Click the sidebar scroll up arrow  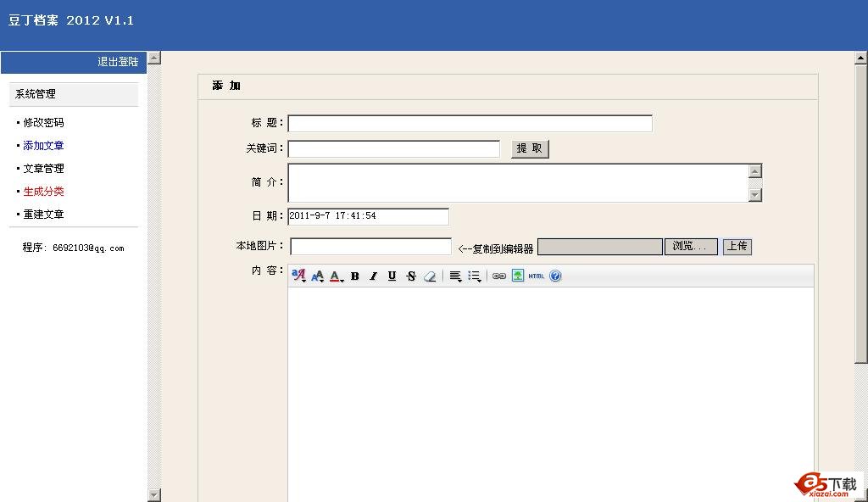[154, 58]
